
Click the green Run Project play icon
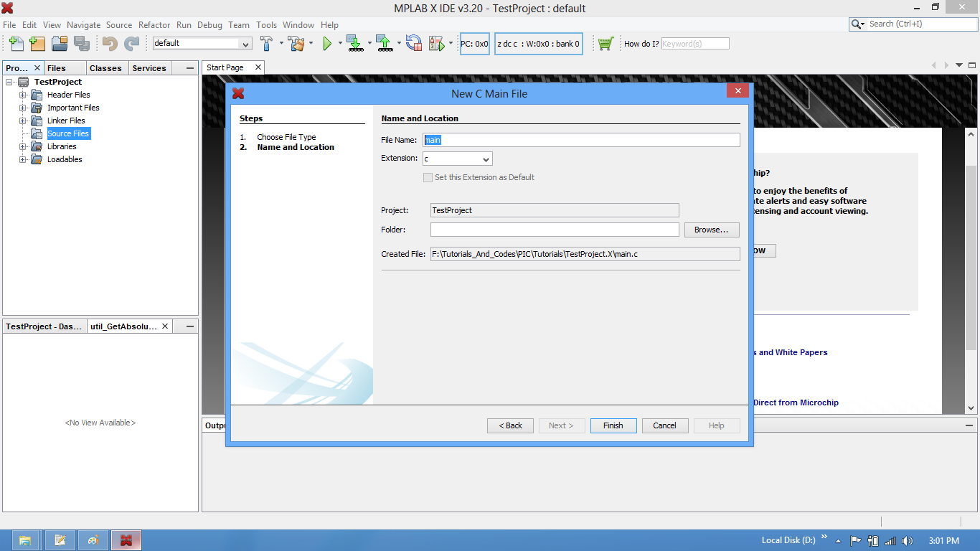click(x=327, y=44)
